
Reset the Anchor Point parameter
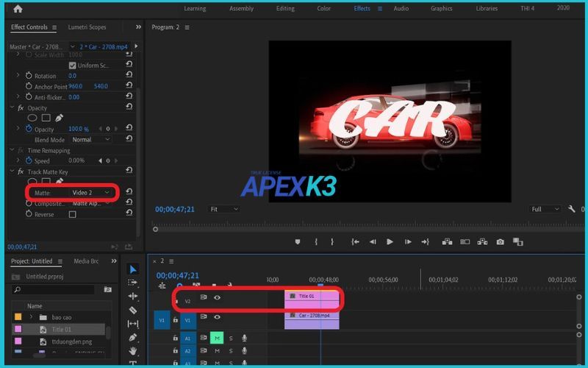(x=129, y=85)
